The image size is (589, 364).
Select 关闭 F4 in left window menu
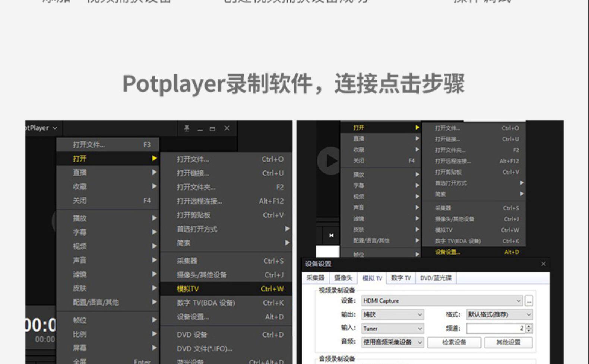pos(108,200)
